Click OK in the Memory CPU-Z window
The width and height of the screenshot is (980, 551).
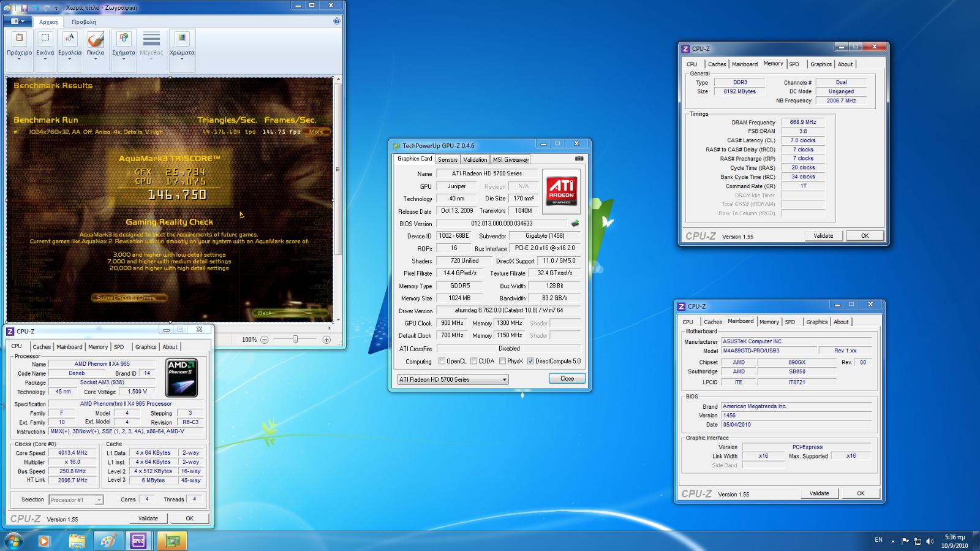coord(865,235)
